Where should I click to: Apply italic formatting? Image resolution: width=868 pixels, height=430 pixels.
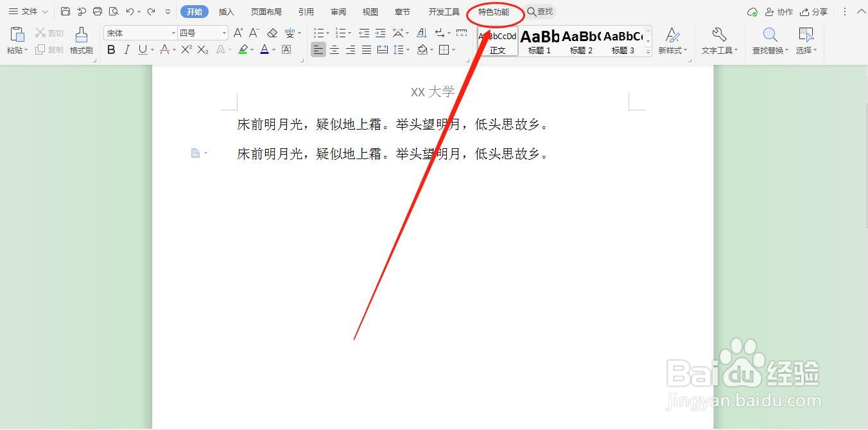126,49
